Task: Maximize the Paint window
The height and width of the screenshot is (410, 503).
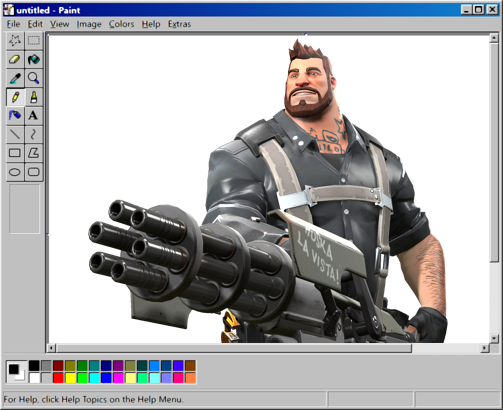Action: click(479, 10)
